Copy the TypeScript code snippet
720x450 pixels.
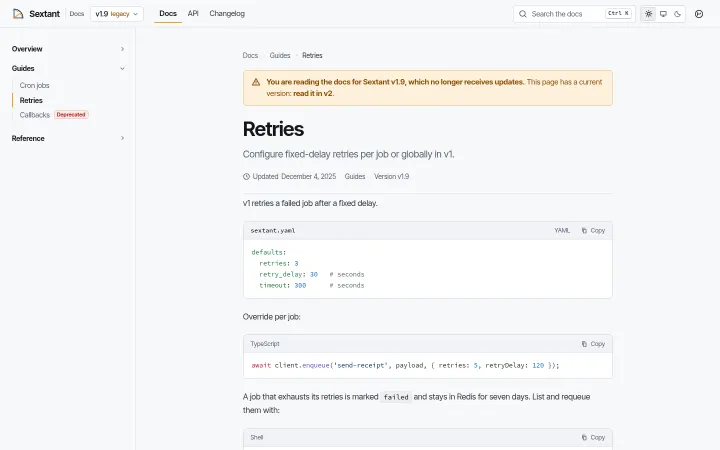point(593,344)
